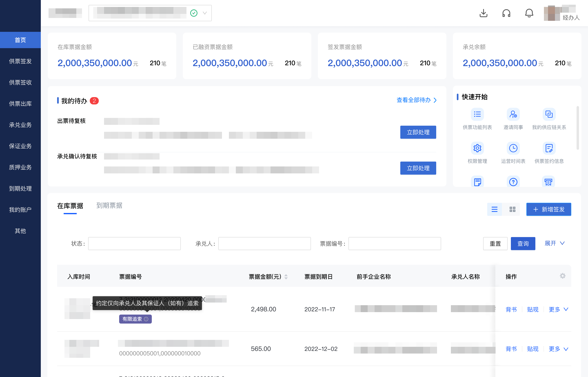Click 立即处理 for 承兑确认待复核
Viewport: 588px width, 377px height.
tap(418, 168)
